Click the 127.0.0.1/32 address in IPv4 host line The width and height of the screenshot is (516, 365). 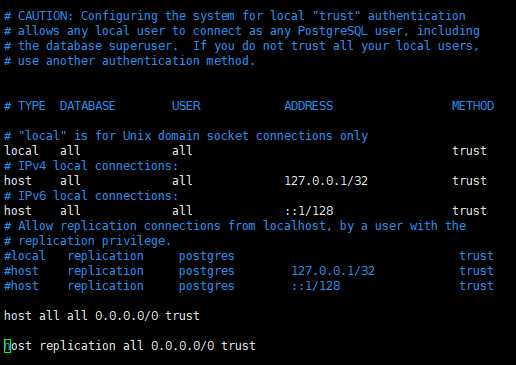[326, 181]
